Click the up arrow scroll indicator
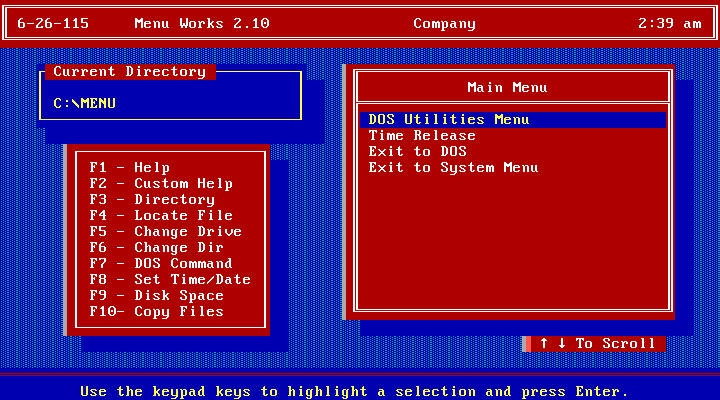 tap(544, 344)
